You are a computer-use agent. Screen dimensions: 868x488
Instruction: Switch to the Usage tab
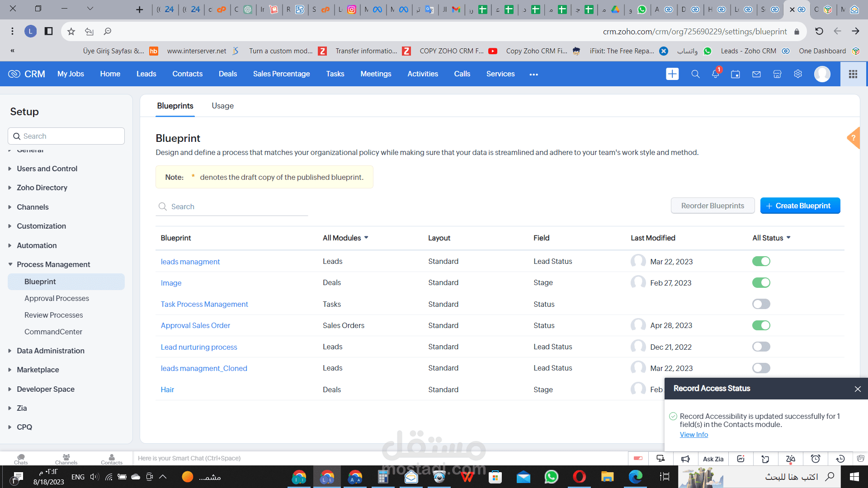click(x=222, y=106)
